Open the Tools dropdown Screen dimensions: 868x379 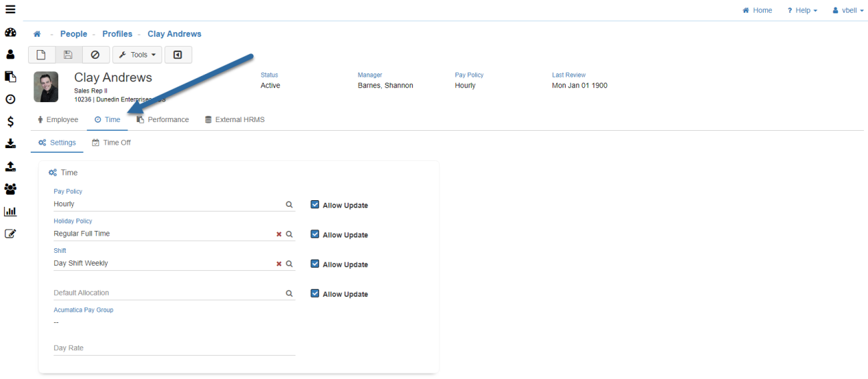[137, 55]
